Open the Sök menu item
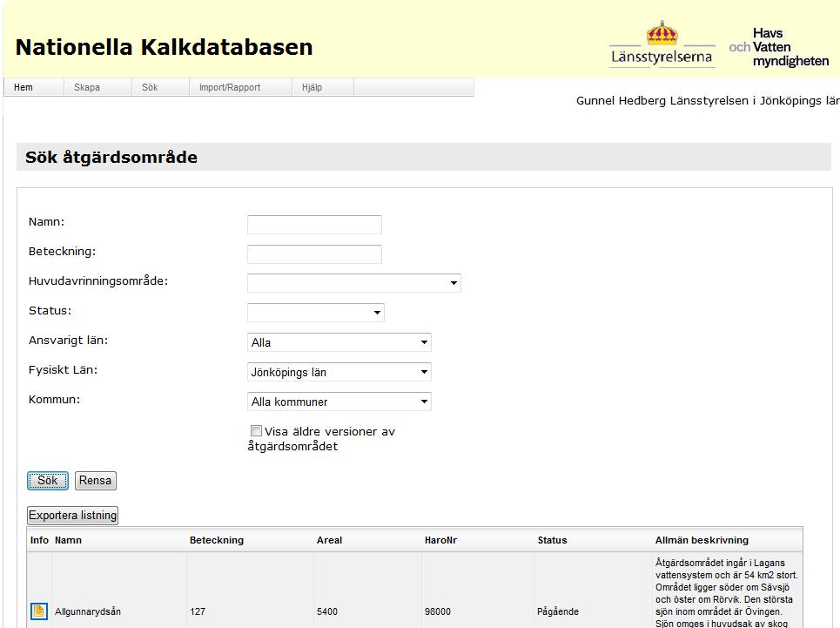 (x=160, y=87)
